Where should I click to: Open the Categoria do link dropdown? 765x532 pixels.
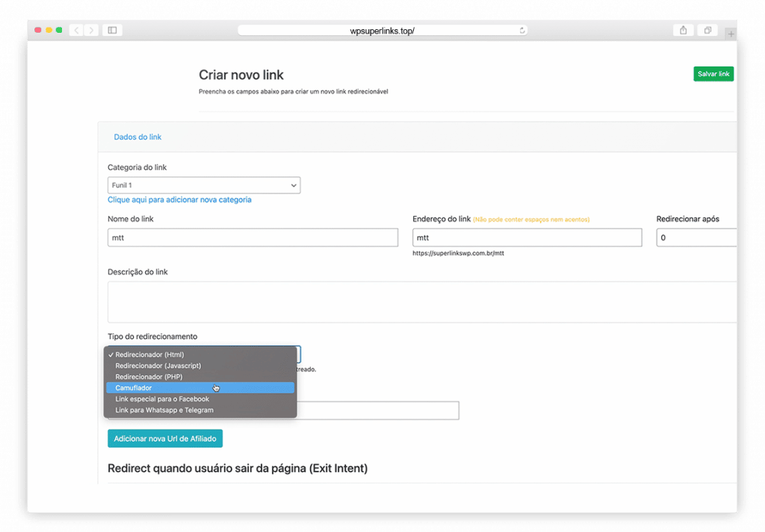coord(204,185)
